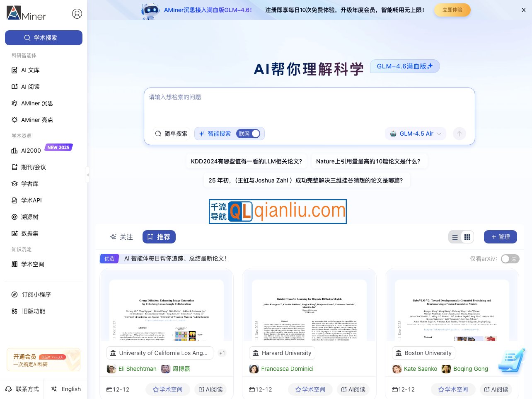
Task: Click the list view layout icon
Action: coord(455,237)
